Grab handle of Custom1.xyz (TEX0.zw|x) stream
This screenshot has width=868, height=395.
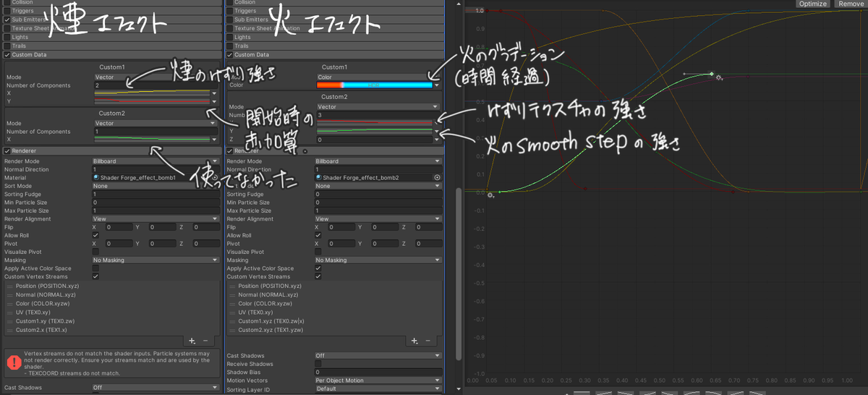click(x=232, y=321)
